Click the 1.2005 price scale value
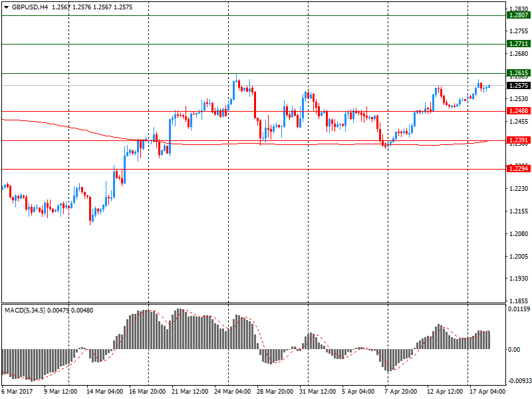This screenshot has height=399, width=532. point(519,256)
